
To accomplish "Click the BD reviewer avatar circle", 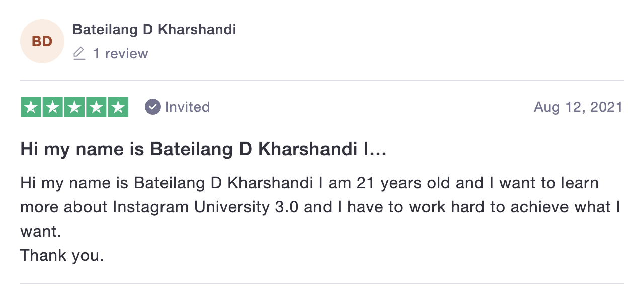I will (x=42, y=41).
